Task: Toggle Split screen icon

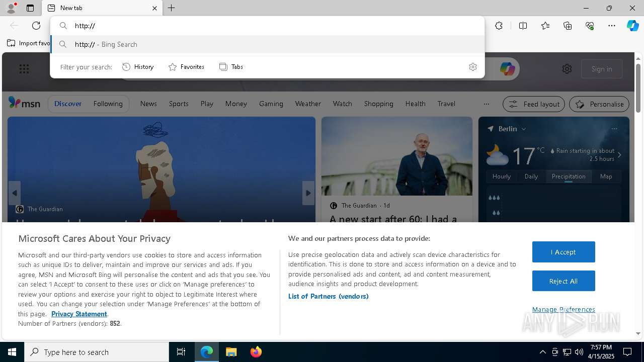Action: tap(523, 26)
